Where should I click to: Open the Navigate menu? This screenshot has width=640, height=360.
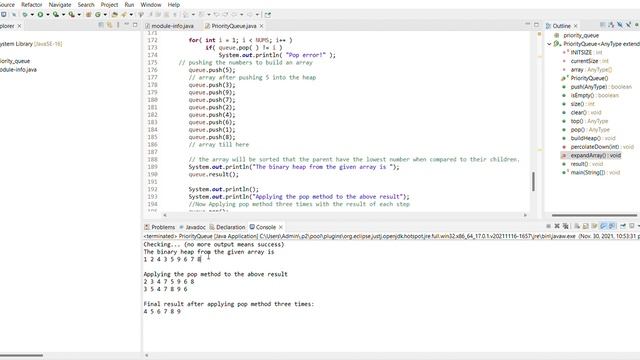coord(60,5)
